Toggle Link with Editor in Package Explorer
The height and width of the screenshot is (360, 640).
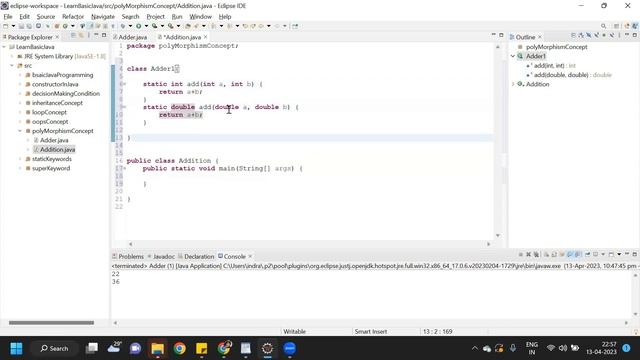point(81,36)
